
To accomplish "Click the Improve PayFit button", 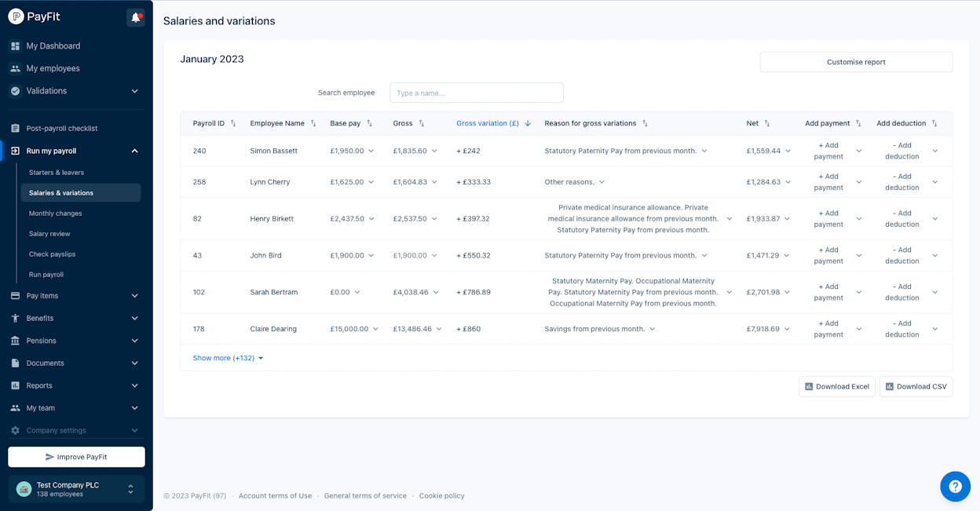I will point(76,457).
